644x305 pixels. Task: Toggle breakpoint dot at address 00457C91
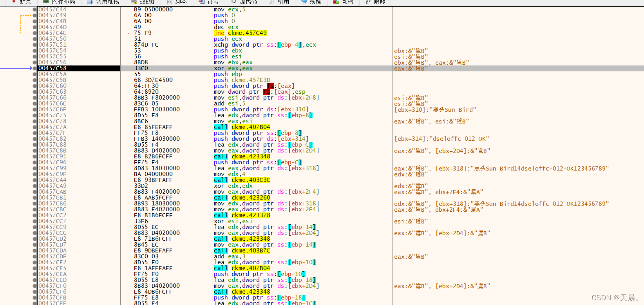pos(35,156)
